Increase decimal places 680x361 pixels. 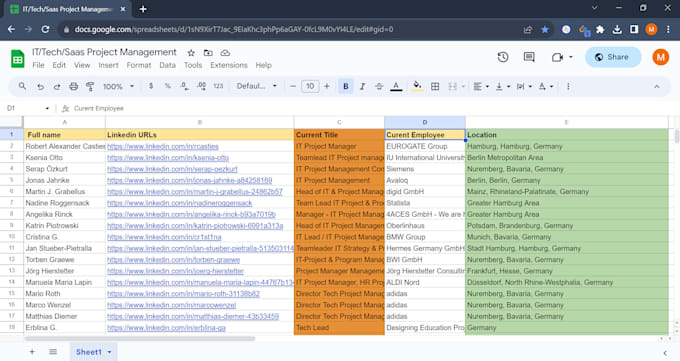tap(201, 86)
